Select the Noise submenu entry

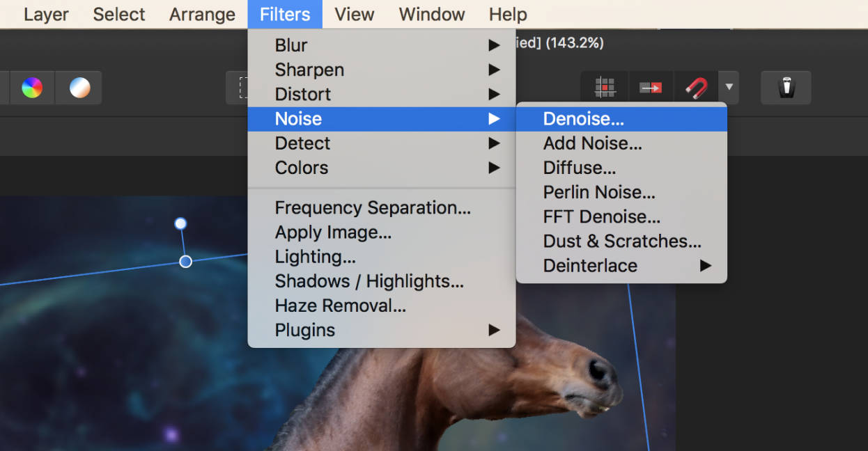click(x=382, y=119)
